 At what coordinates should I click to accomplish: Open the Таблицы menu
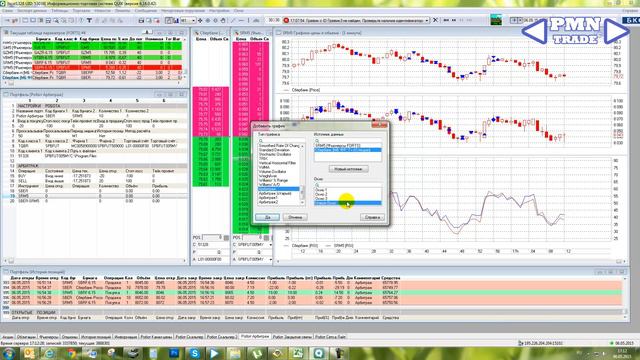pyautogui.click(x=60, y=11)
